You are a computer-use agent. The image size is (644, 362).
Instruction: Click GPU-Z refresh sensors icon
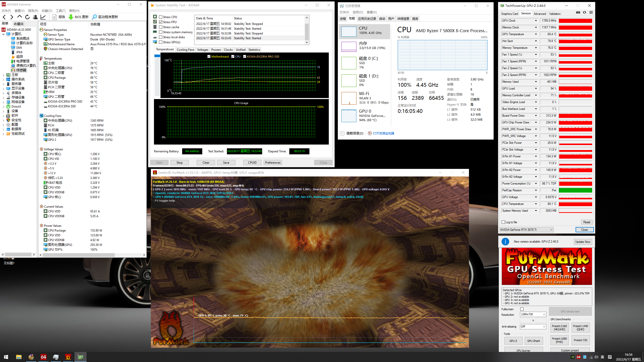pos(584,13)
